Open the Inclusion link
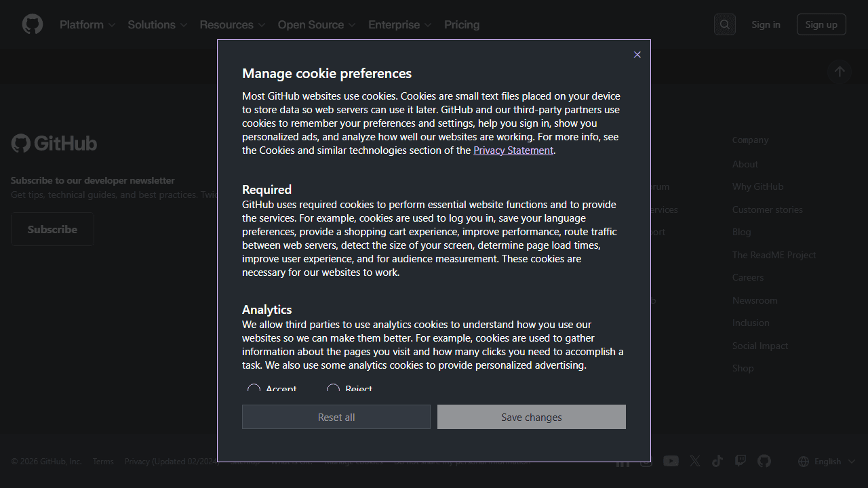The width and height of the screenshot is (868, 488). point(751,323)
